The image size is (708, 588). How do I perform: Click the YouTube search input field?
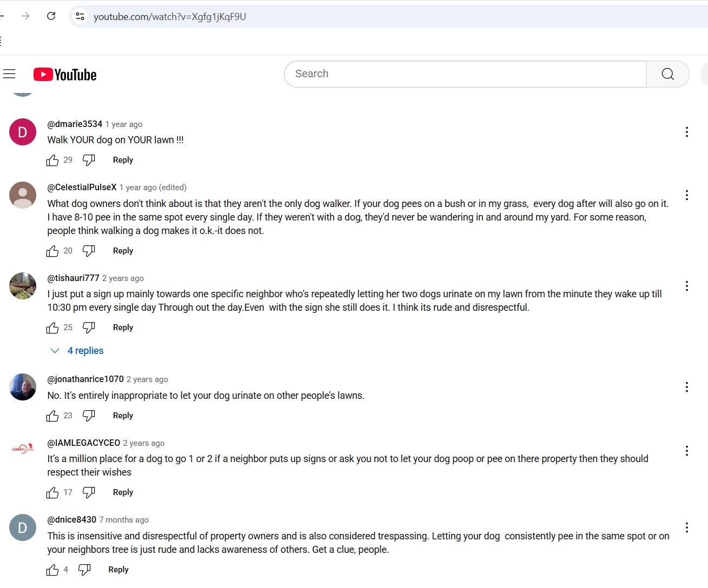tap(465, 74)
